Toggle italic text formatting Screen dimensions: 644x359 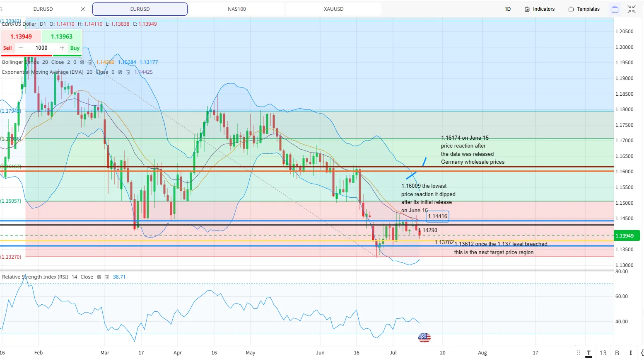click(631, 353)
